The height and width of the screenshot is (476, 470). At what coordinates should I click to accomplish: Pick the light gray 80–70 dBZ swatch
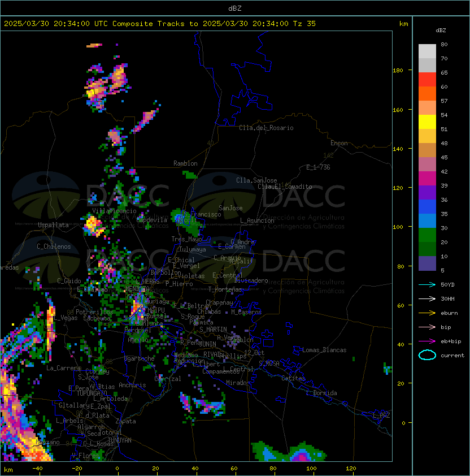pos(427,51)
